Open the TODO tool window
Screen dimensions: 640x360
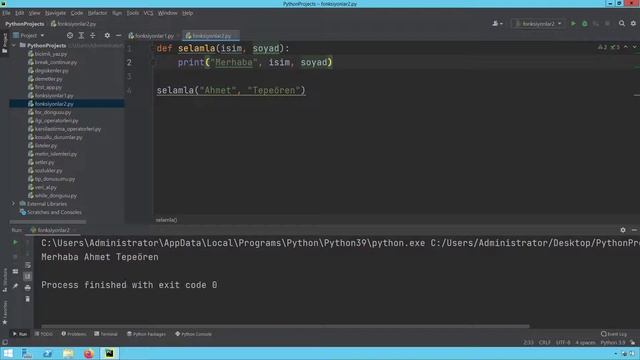click(x=44, y=334)
